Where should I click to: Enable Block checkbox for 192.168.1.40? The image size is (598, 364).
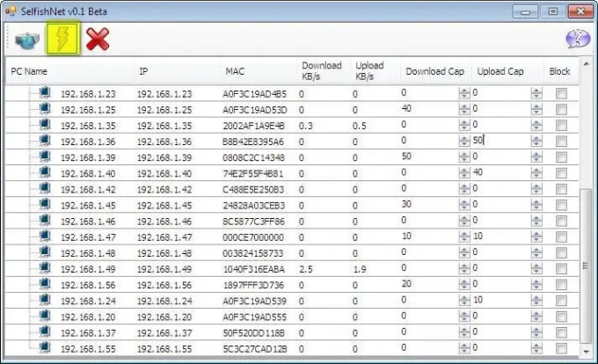point(560,173)
